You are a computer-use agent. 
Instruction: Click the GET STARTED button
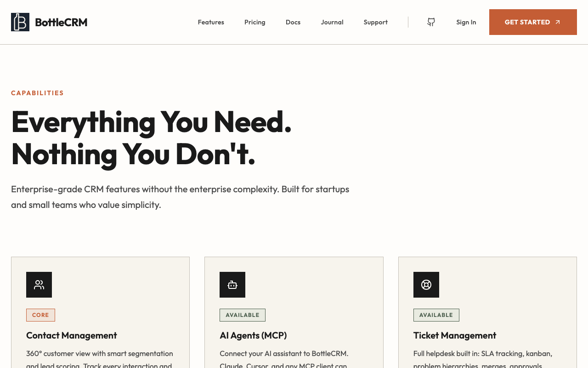click(533, 22)
